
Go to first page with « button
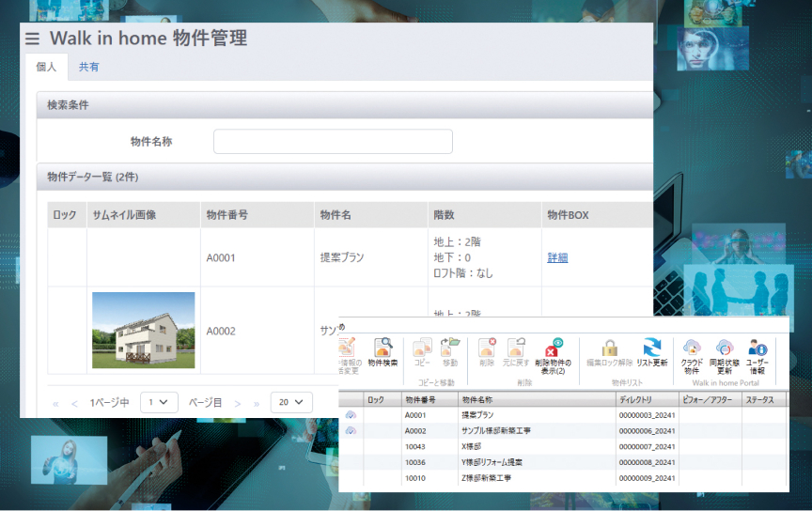55,404
